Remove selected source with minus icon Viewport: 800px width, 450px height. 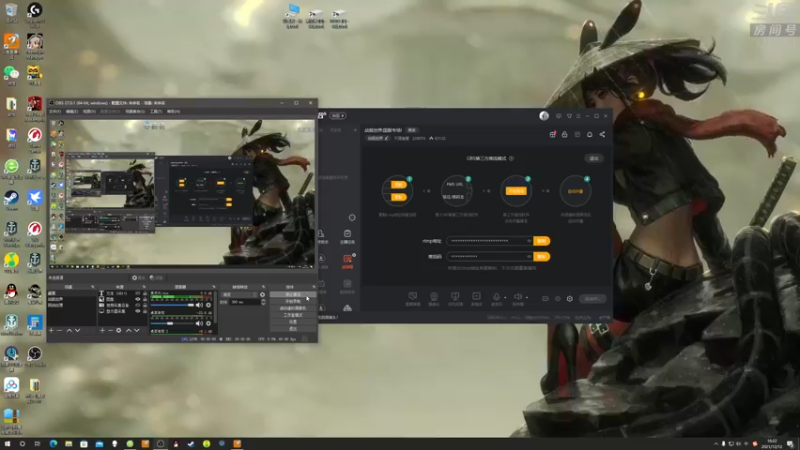111,331
